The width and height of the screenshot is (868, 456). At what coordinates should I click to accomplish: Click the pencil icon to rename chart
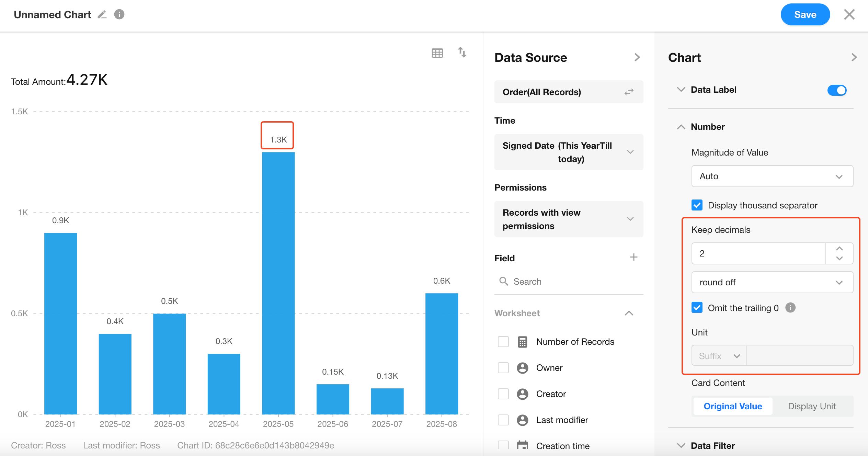point(102,15)
